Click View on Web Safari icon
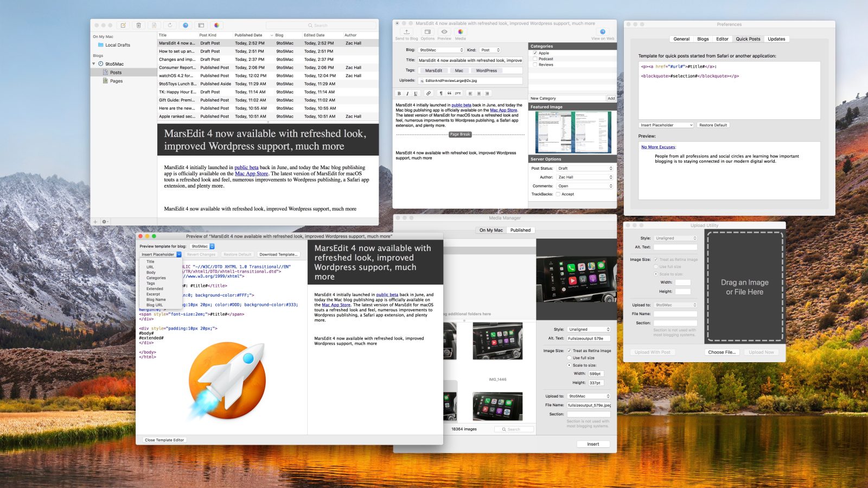868x488 pixels. 603,32
